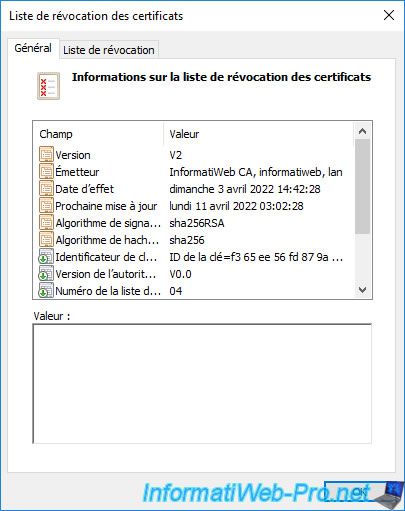Click the Identificateur de clé extension icon
Image resolution: width=405 pixels, height=511 pixels.
click(x=46, y=257)
